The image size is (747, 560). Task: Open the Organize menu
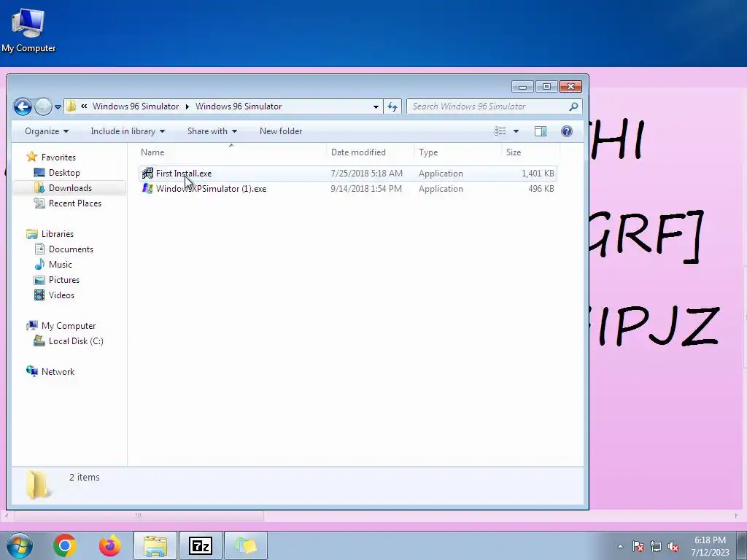47,131
